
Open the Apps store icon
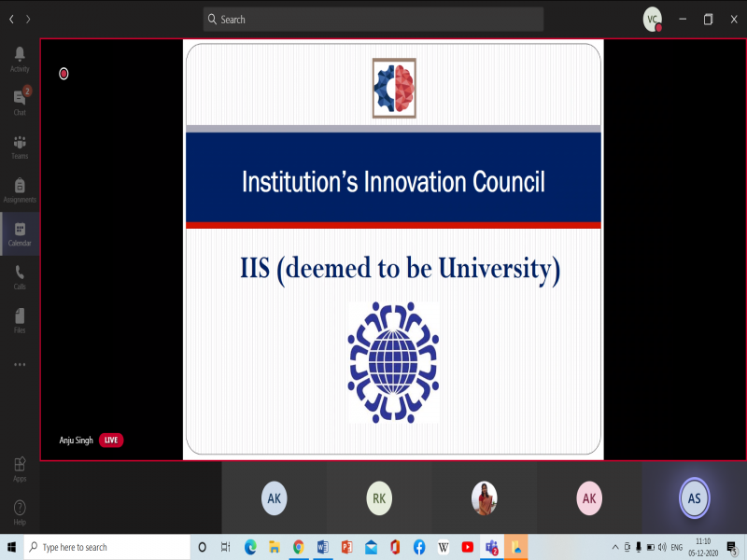[20, 468]
